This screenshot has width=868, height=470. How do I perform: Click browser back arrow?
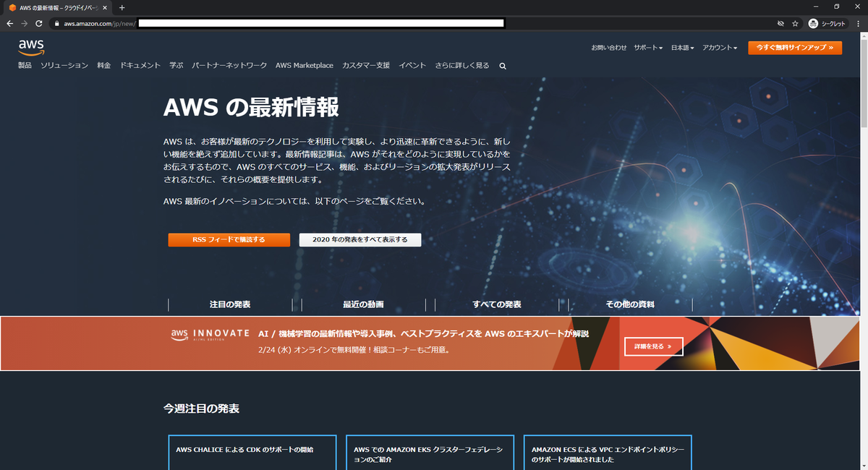tap(9, 23)
